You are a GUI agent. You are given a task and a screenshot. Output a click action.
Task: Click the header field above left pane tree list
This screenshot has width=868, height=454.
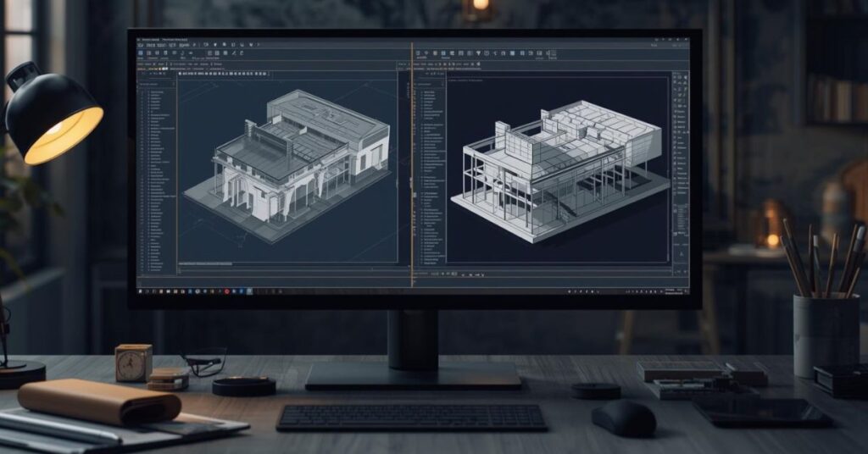157,84
